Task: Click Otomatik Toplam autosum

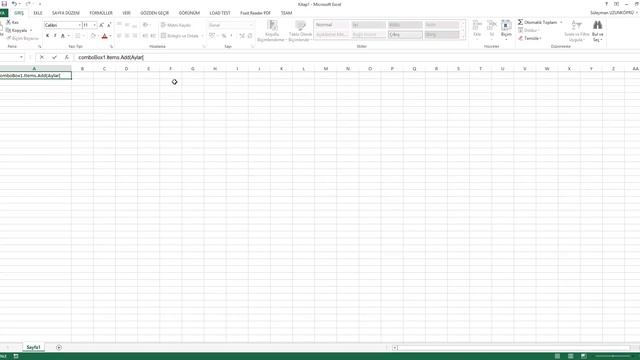Action: pyautogui.click(x=538, y=22)
